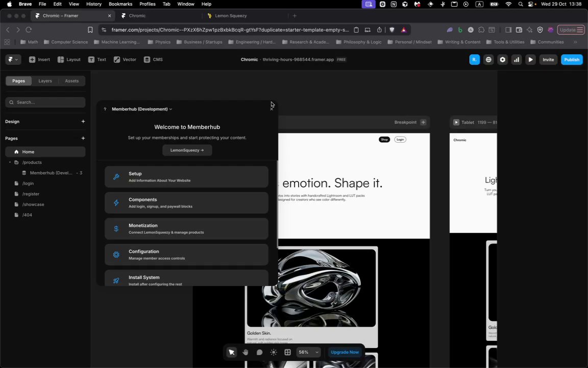This screenshot has height=368, width=588.
Task: Select the pointer cursor tool
Action: click(x=231, y=352)
